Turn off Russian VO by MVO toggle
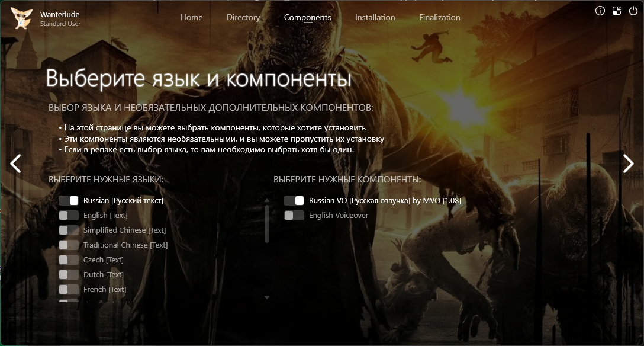Viewport: 644px width, 346px height. 294,200
